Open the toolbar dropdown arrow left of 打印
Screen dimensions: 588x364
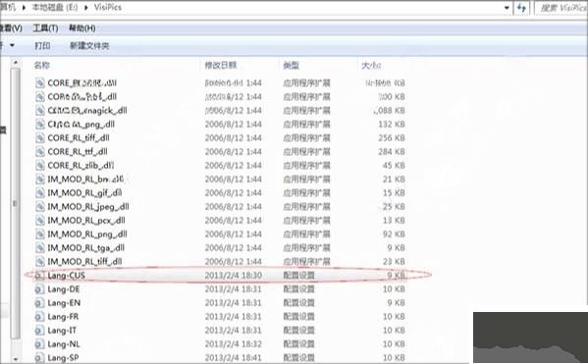coord(12,45)
